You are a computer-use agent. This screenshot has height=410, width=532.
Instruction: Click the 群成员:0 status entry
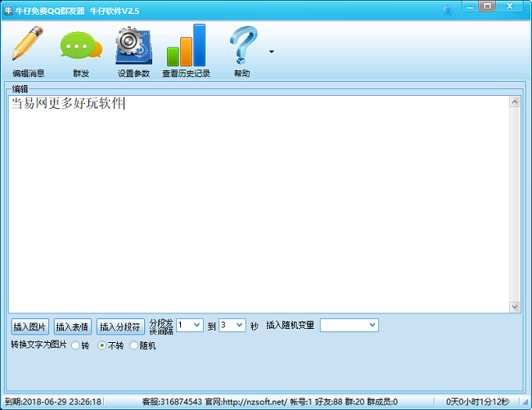pos(382,402)
